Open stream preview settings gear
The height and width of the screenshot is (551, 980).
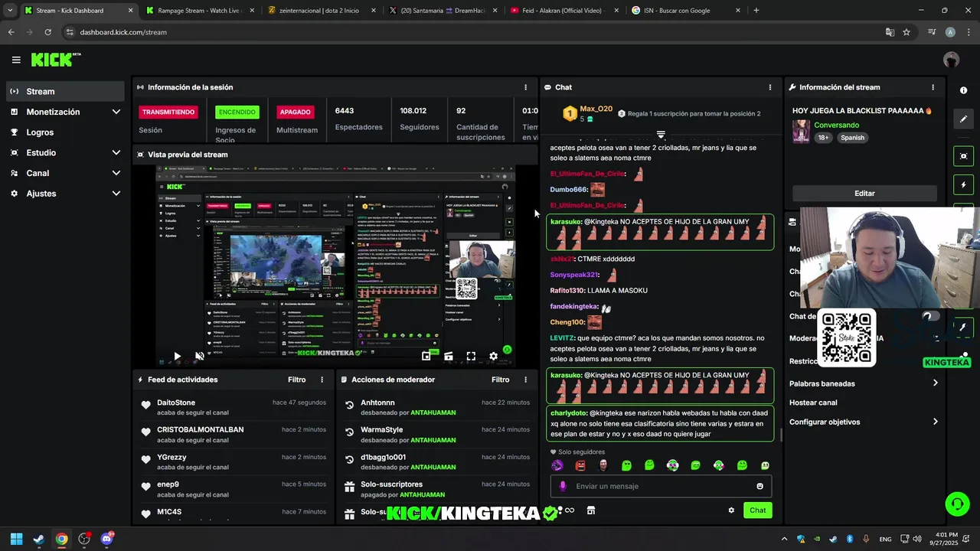point(494,356)
